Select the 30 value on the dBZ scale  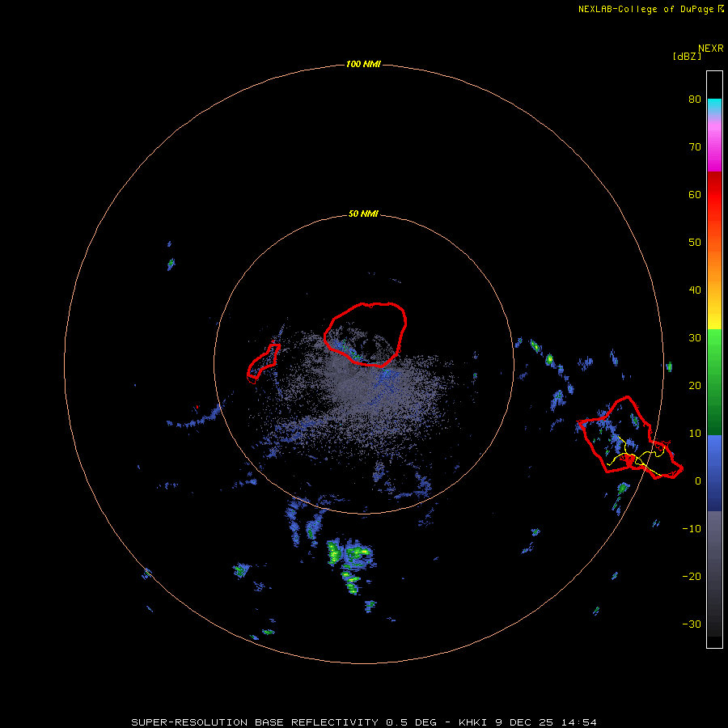point(695,337)
